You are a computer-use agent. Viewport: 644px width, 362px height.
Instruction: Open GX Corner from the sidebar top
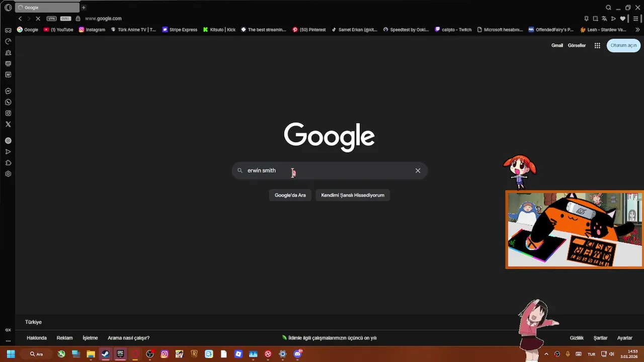pyautogui.click(x=8, y=30)
